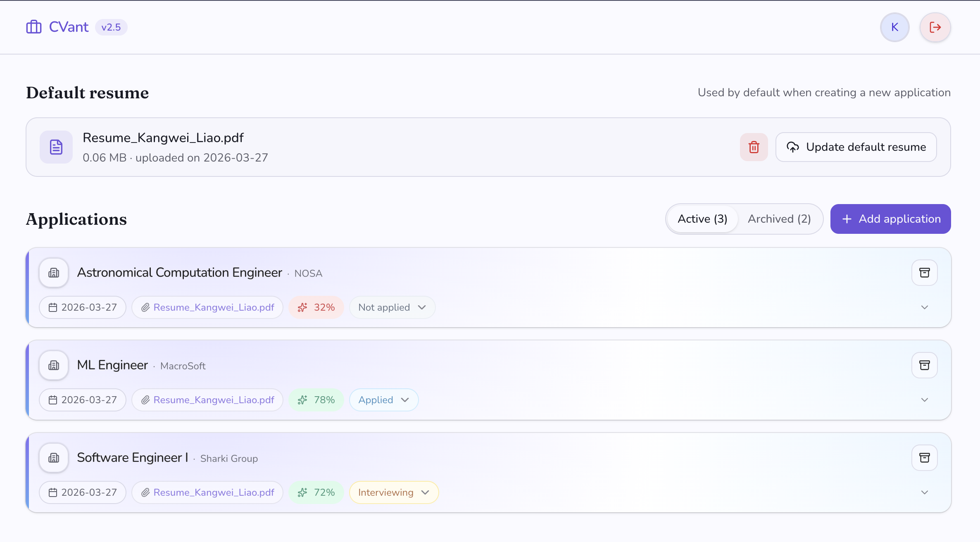Screen dimensions: 980x542
Task: Expand Astronomical Computation Engineer card details
Action: pos(924,307)
